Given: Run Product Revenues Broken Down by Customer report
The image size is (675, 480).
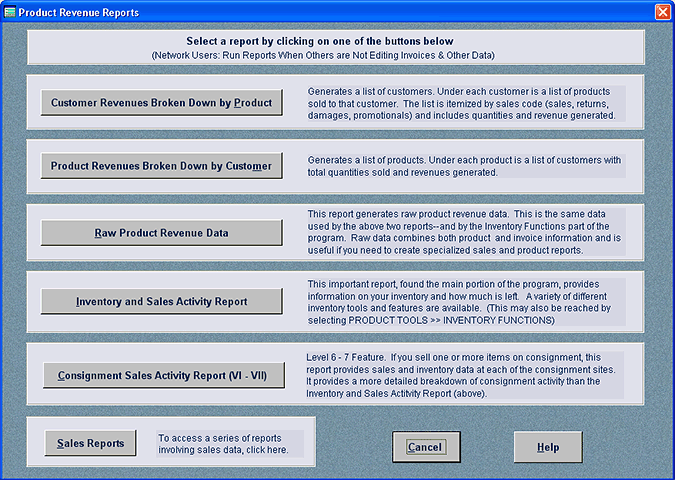Looking at the screenshot, I should click(161, 165).
